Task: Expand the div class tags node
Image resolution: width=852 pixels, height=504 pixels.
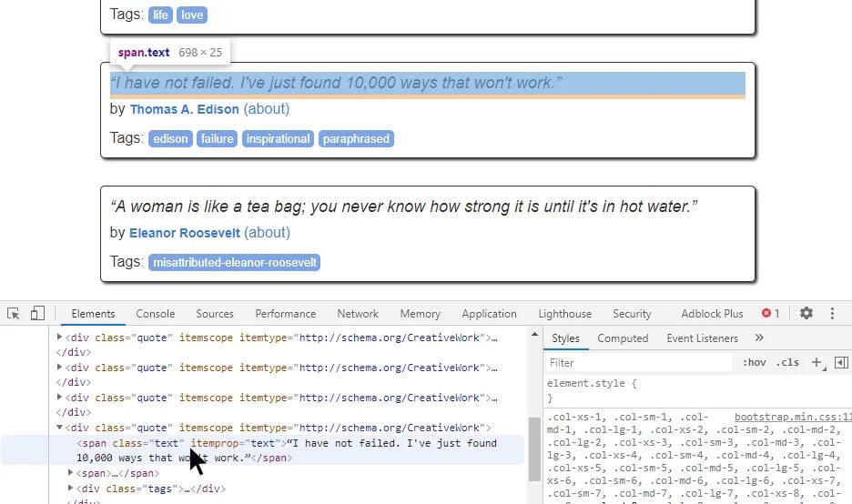Action: click(70, 488)
